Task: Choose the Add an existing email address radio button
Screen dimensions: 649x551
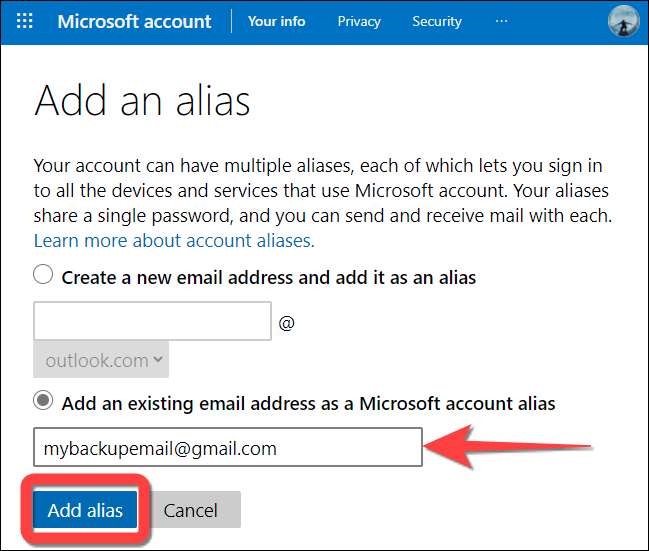Action: click(43, 402)
